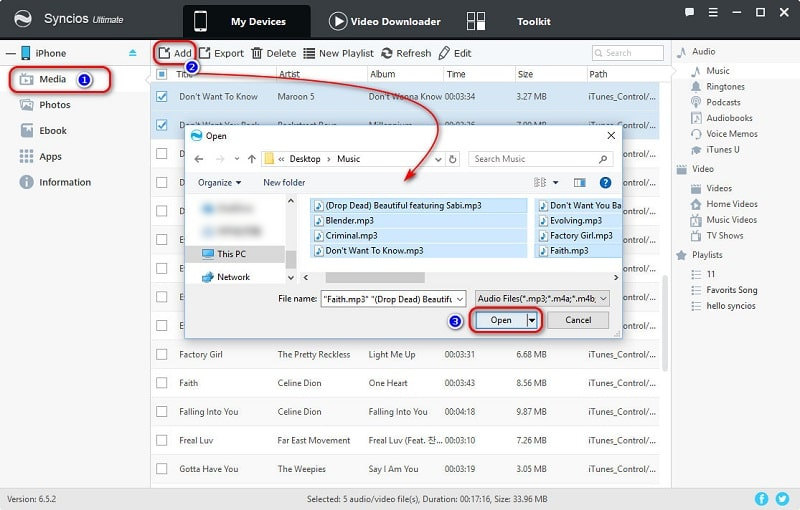The height and width of the screenshot is (510, 800).
Task: Check the Factory Girl song checkbox
Action: point(162,354)
